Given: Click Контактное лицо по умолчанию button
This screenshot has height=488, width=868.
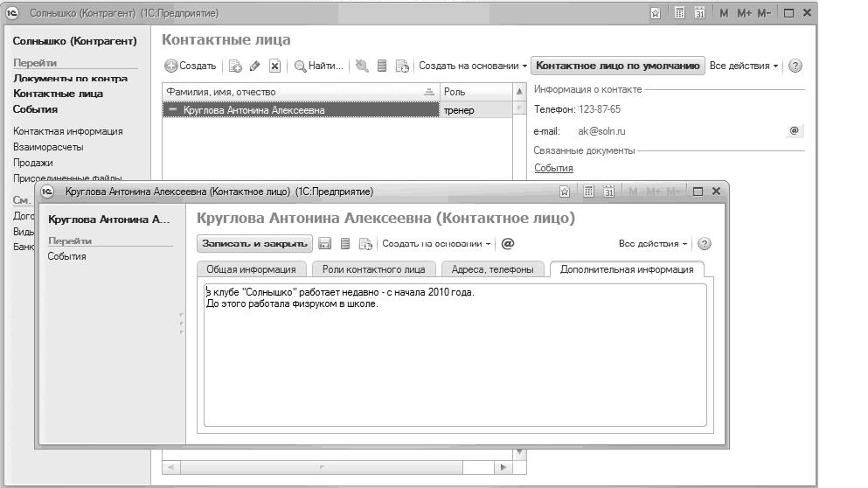Looking at the screenshot, I should [x=618, y=66].
